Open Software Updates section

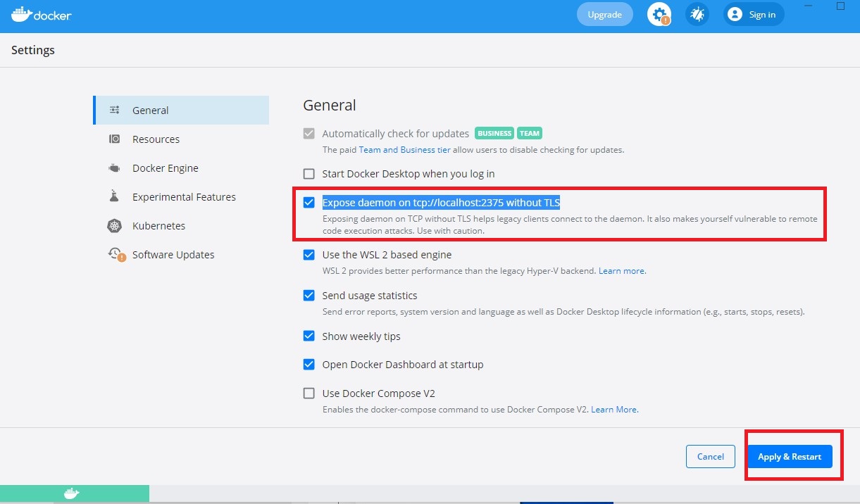pos(181,255)
